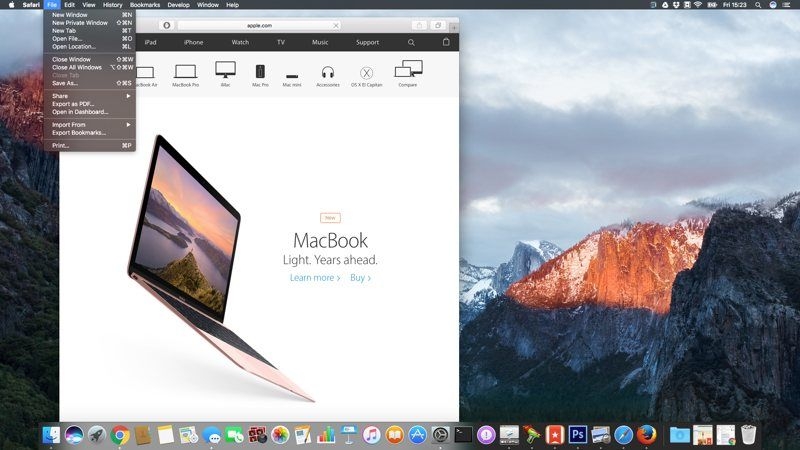Launch Launchpad rocket icon from the Dock
Screen dimensions: 800x450
(x=96, y=435)
